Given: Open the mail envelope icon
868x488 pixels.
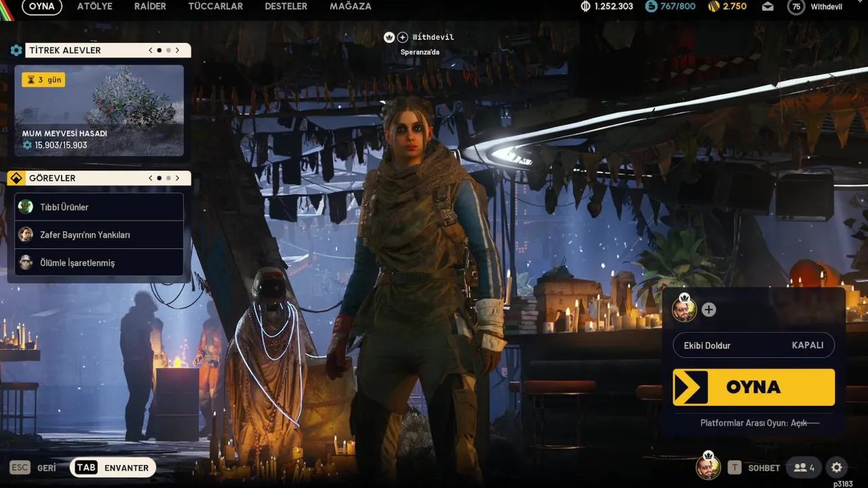Looking at the screenshot, I should tap(768, 7).
